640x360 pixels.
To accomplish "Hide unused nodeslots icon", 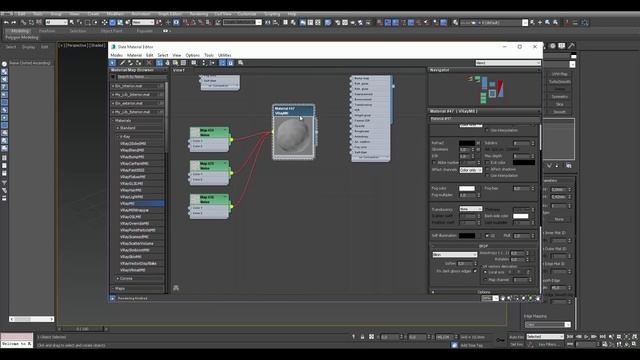I will (x=167, y=63).
